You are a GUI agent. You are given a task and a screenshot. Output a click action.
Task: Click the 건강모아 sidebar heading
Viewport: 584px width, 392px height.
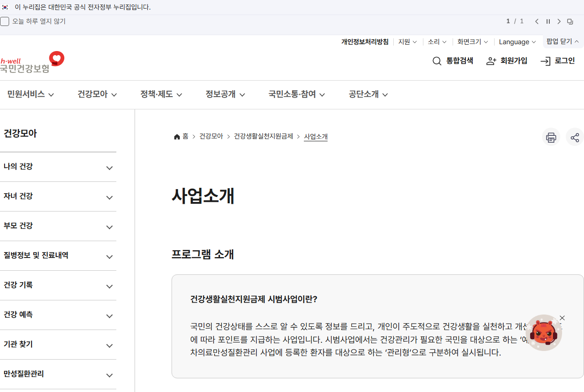[20, 134]
